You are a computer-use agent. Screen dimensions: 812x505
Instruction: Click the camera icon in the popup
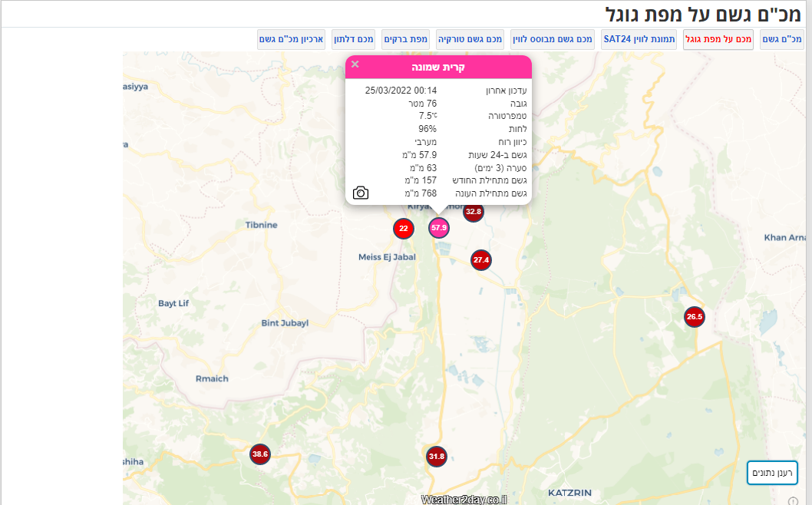(361, 193)
